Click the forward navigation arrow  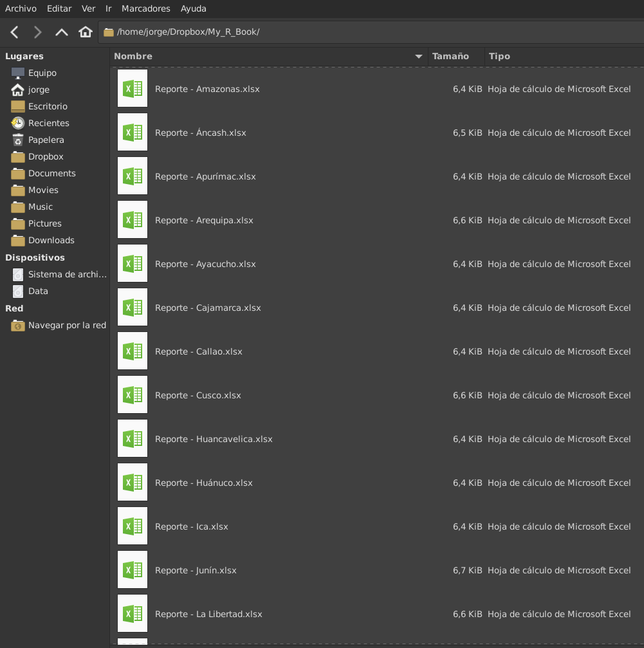click(x=38, y=32)
